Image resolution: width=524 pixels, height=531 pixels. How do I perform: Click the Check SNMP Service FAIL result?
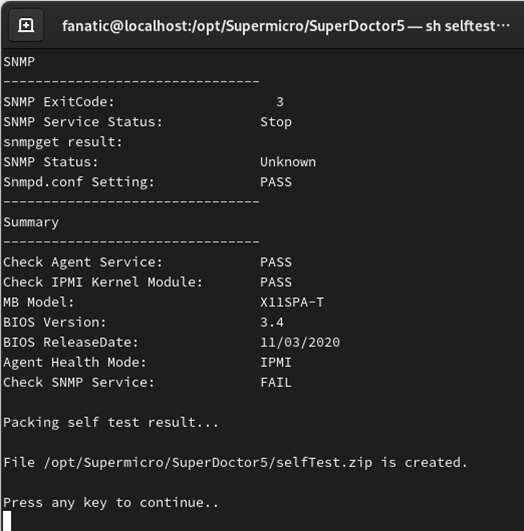(276, 383)
